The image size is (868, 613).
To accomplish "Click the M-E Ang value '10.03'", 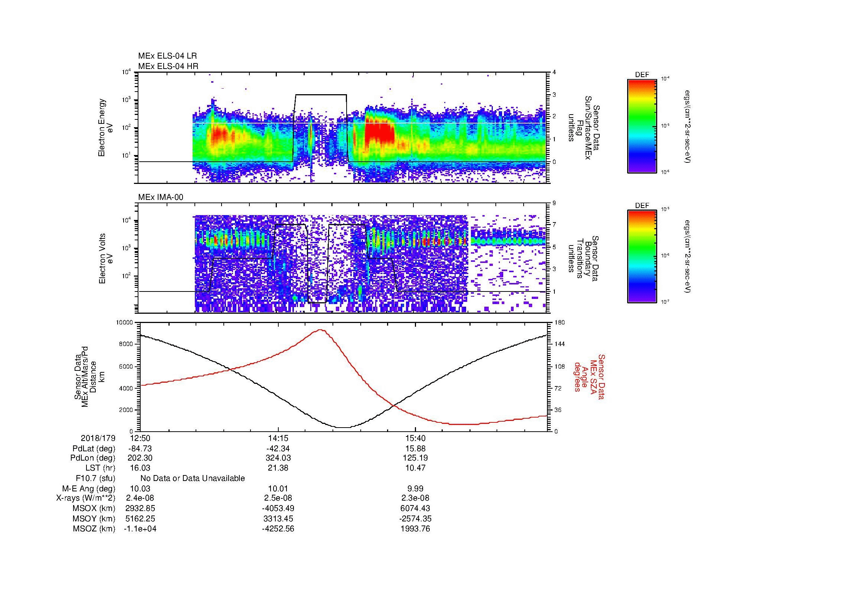I will pos(140,488).
